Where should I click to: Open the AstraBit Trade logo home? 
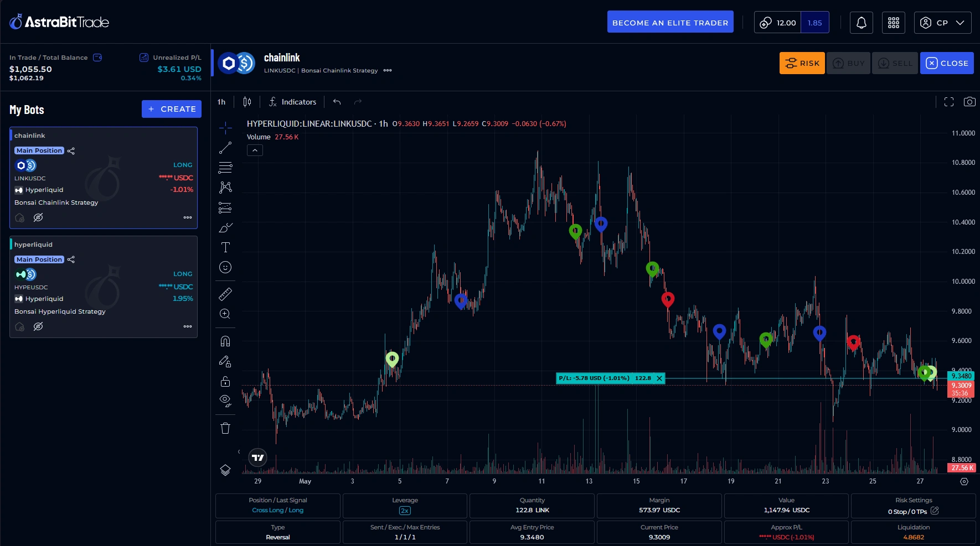[x=59, y=22]
